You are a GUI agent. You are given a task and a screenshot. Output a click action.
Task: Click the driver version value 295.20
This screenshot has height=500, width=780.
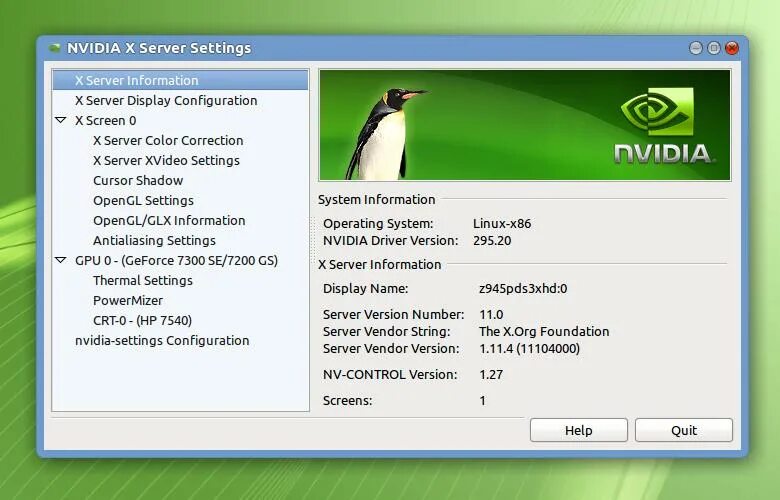[492, 241]
